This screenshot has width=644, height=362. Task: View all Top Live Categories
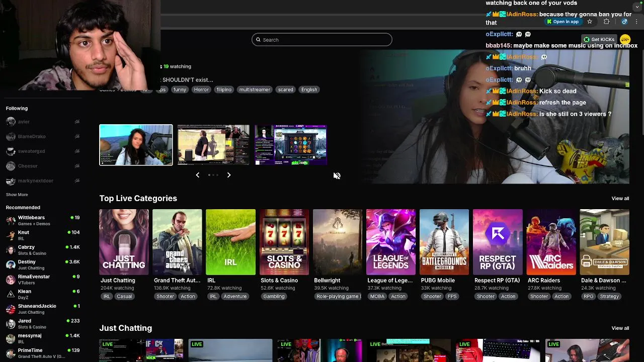620,198
